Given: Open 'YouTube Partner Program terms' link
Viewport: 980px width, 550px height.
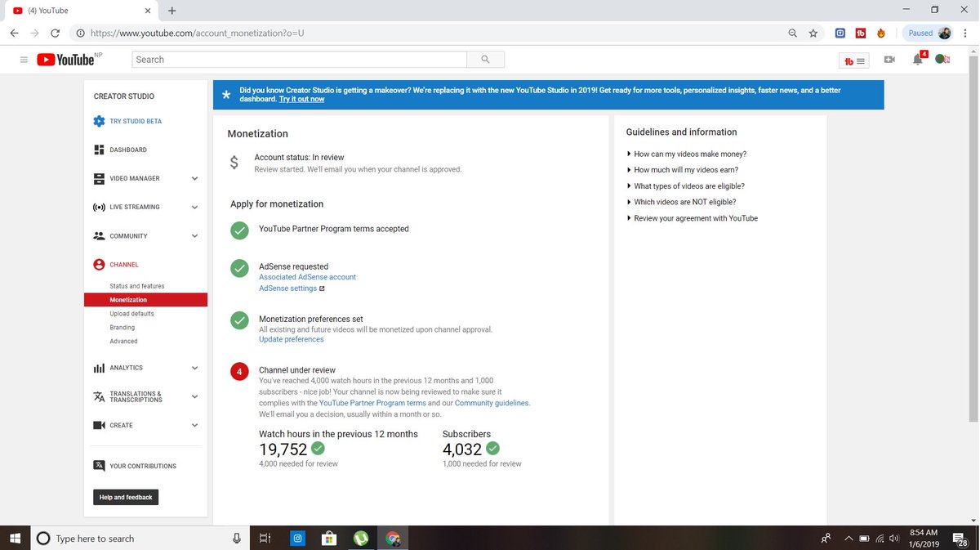Looking at the screenshot, I should click(372, 403).
